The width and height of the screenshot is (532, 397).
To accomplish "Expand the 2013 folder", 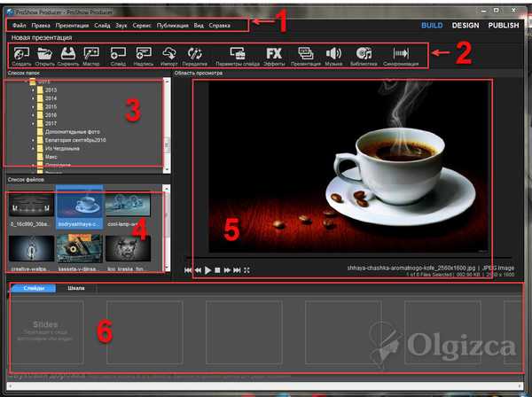I will (x=33, y=90).
